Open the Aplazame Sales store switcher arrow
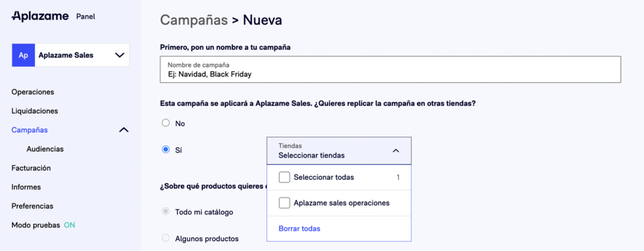 pyautogui.click(x=120, y=55)
